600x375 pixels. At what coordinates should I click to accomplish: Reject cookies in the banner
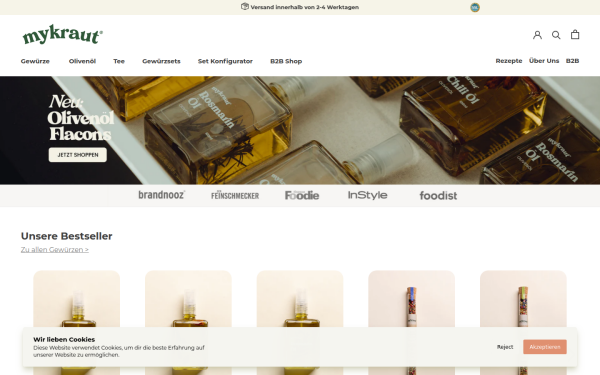(x=505, y=347)
